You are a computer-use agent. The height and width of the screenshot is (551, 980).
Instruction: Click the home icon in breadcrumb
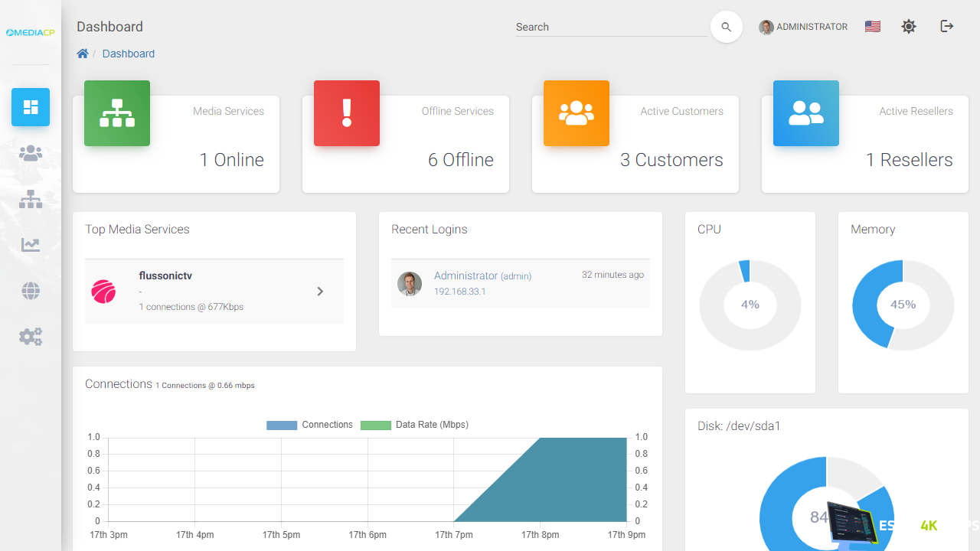(83, 54)
